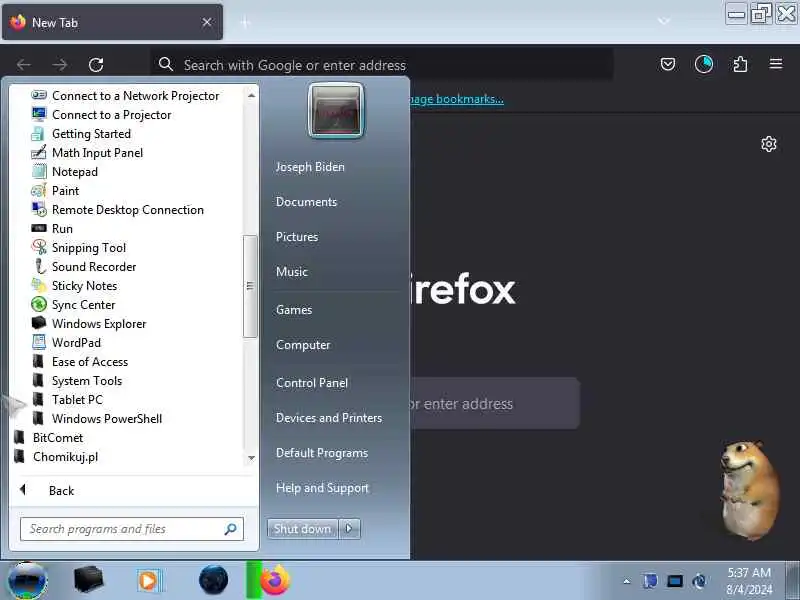Click the Firefox taskbar icon
This screenshot has height=600, width=800.
[x=274, y=580]
